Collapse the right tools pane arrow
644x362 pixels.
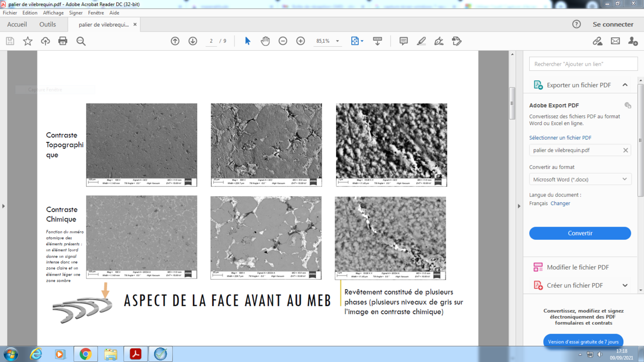[519, 206]
